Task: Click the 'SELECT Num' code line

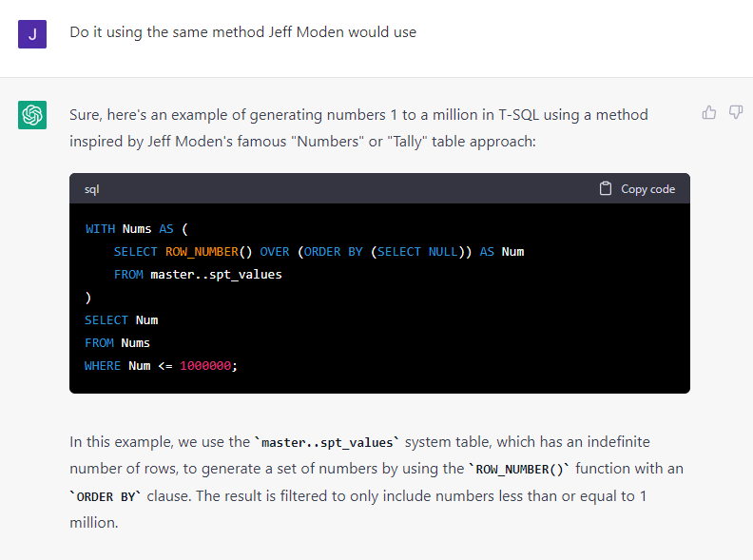Action: (x=121, y=320)
